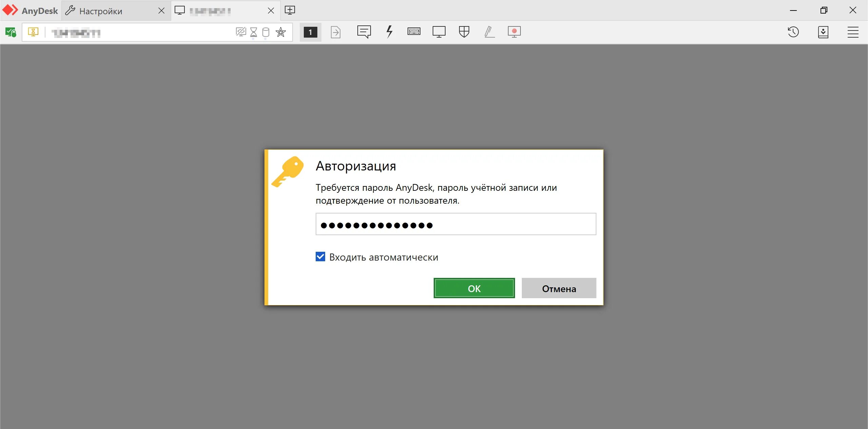Viewport: 868px width, 429px height.
Task: Click the key icon in Авторизация dialog
Action: (x=288, y=171)
